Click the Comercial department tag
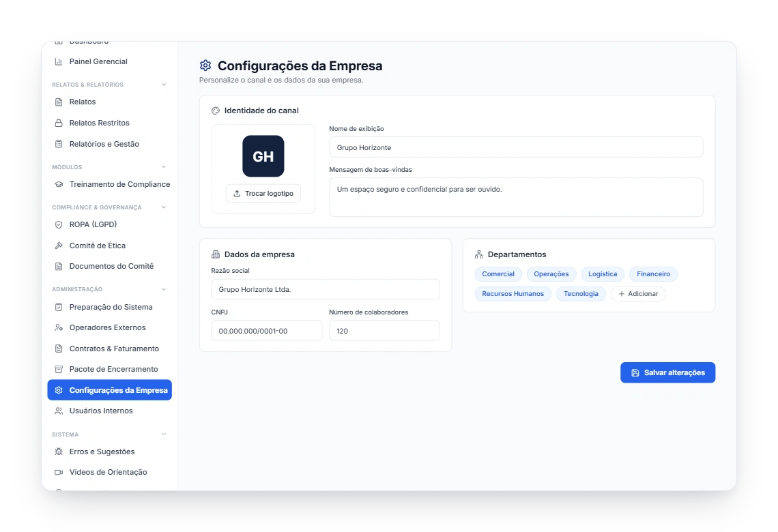The height and width of the screenshot is (532, 778). (498, 274)
